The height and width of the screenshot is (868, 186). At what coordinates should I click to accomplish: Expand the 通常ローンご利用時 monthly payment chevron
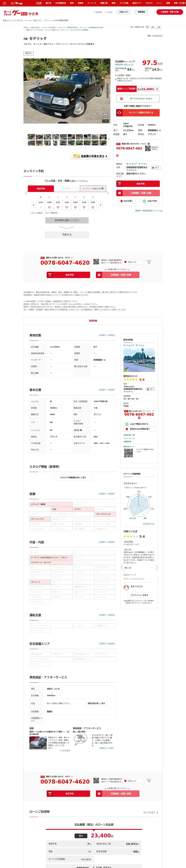point(157,89)
